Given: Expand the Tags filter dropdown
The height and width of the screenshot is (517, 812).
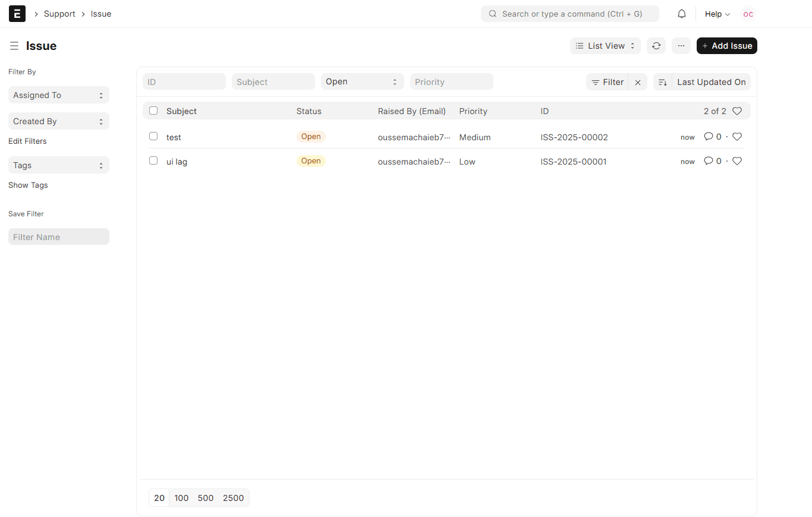Looking at the screenshot, I should (x=59, y=165).
